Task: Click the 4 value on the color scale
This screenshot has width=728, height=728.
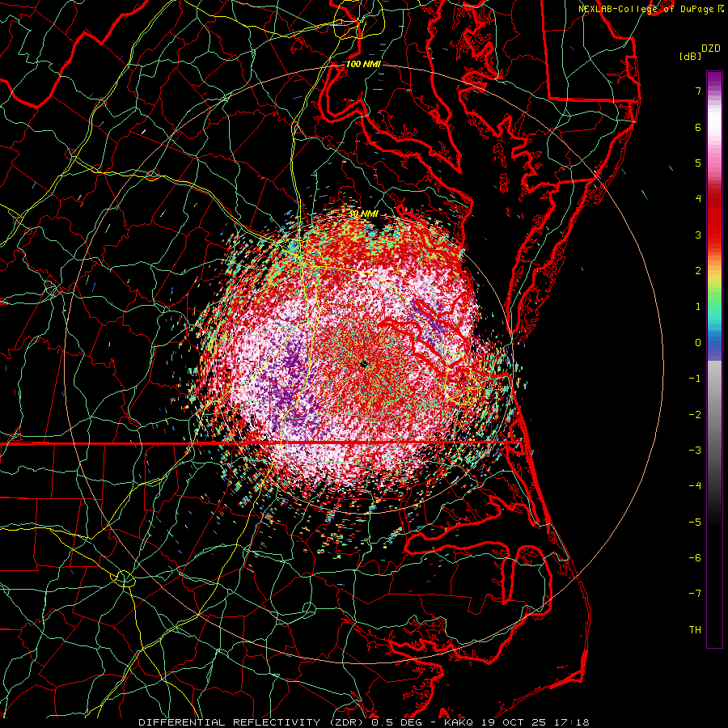Action: [698, 199]
